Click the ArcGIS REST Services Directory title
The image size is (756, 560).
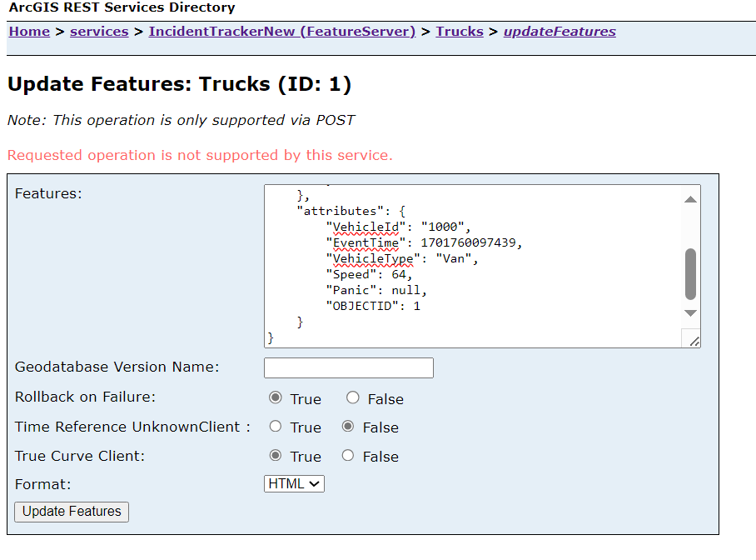tap(122, 7)
